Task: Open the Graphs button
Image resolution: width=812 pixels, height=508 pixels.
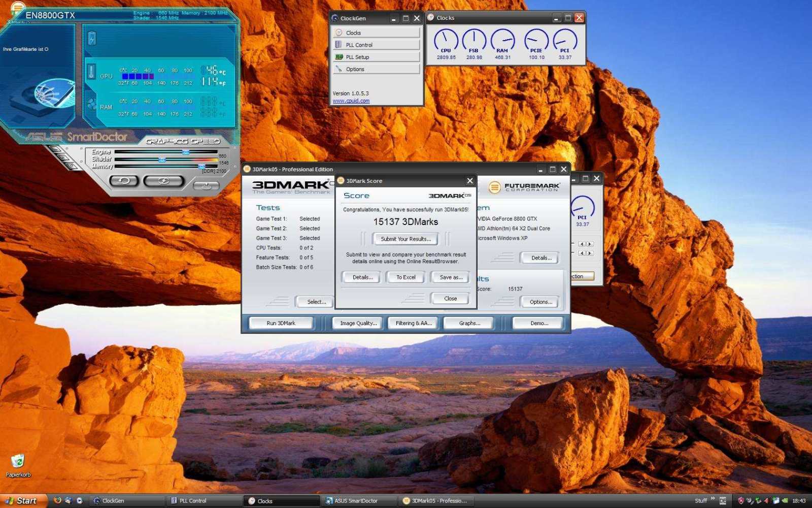Action: 469,323
